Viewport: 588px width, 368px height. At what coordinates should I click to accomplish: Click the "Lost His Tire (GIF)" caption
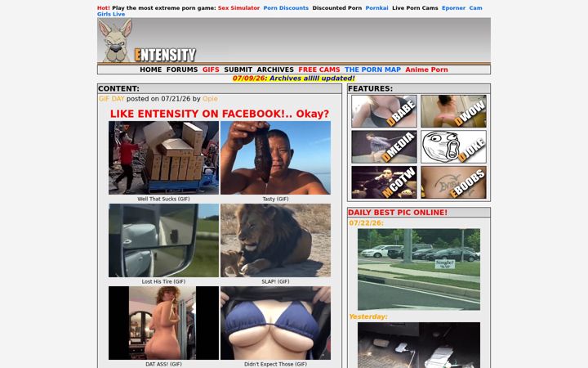[x=163, y=281]
